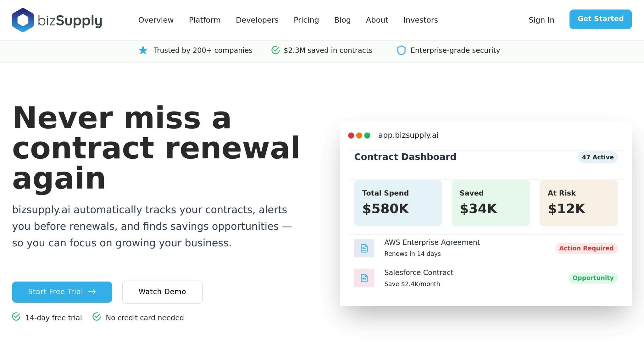
Task: Navigate to the Investors page
Action: point(420,20)
